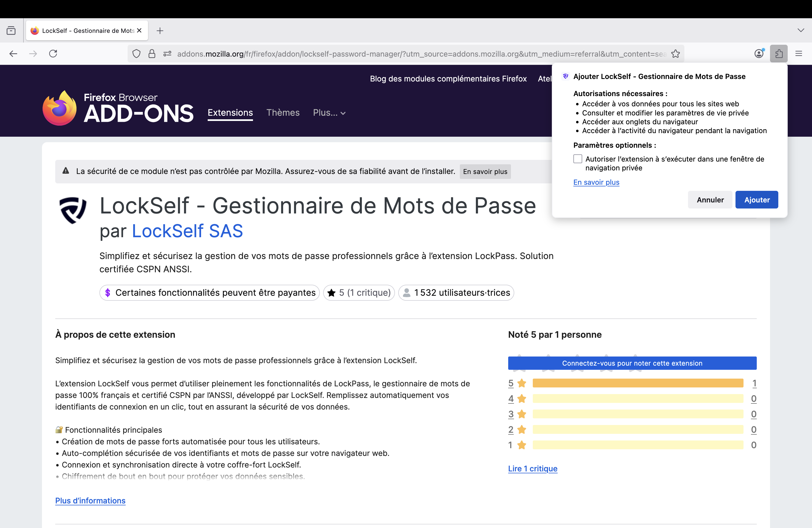Open the Firefox add-ons blog link
Screen dimensions: 812x528
(448, 79)
